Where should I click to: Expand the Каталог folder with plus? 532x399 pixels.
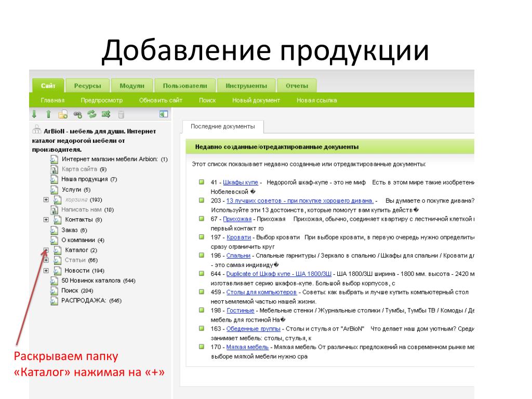click(x=46, y=250)
